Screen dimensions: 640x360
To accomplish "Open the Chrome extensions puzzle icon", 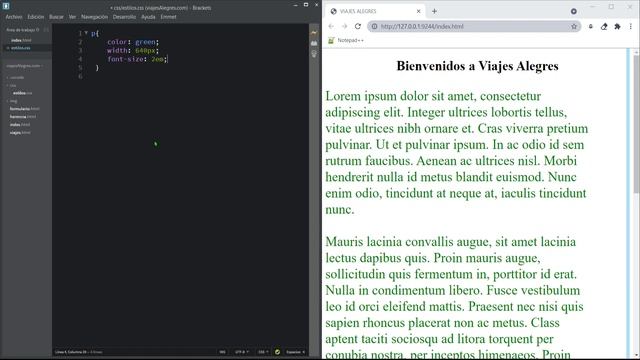I will click(x=617, y=26).
